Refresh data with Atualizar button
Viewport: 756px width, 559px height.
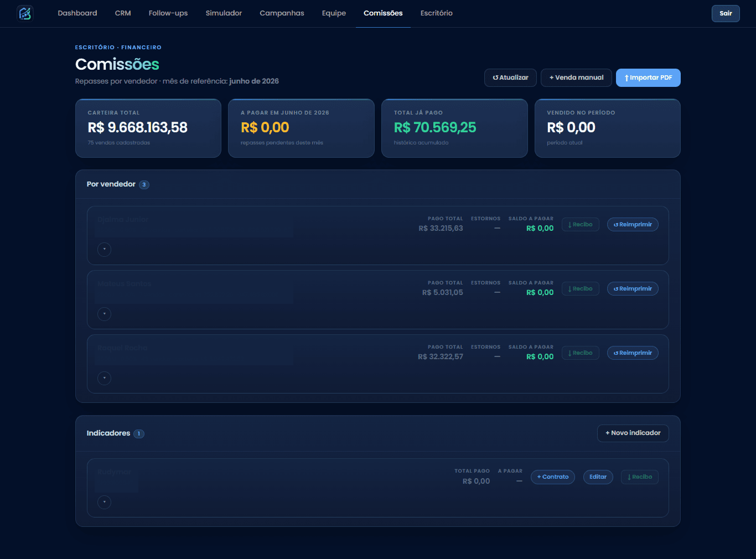[x=510, y=77]
